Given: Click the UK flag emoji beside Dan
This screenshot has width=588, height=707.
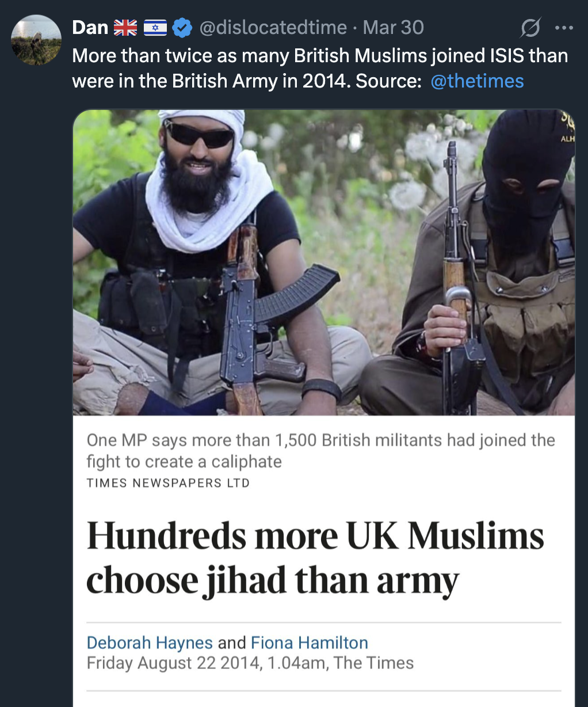Looking at the screenshot, I should 125,28.
